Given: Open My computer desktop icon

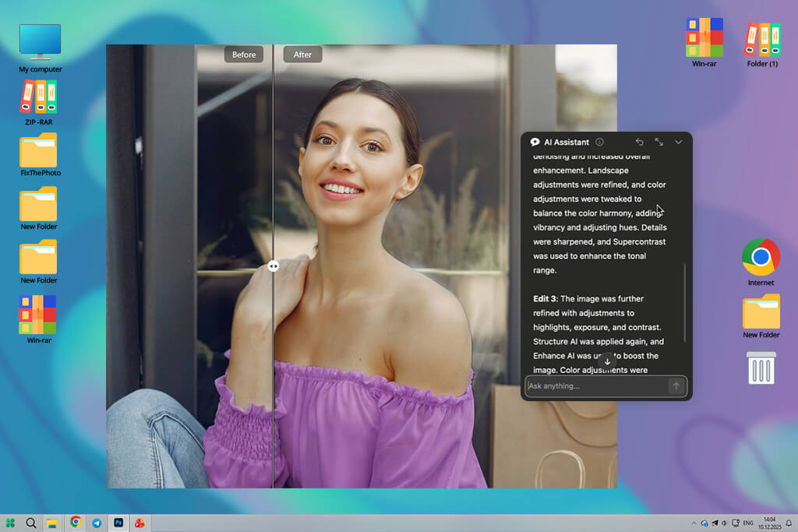Looking at the screenshot, I should click(x=41, y=48).
